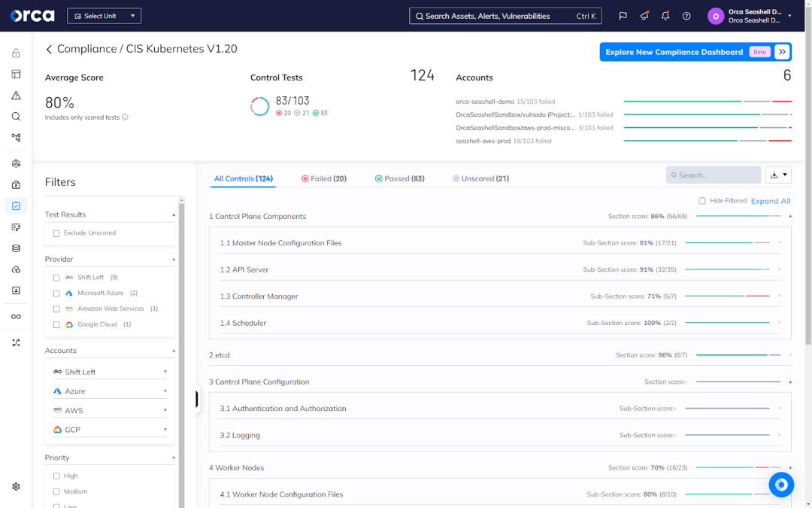Screen dimensions: 812x508
Task: Open the Kubernetes-style wheel icon in sidebar
Action: click(x=16, y=163)
